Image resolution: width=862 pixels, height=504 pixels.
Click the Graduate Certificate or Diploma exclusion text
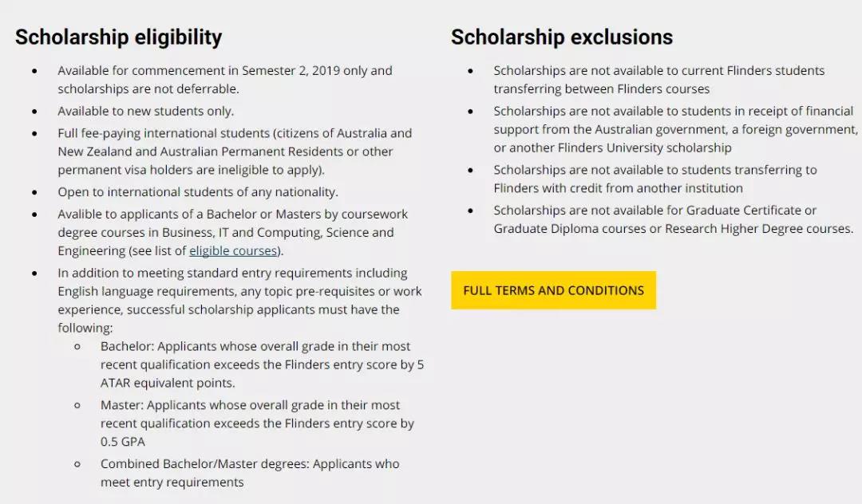[674, 219]
